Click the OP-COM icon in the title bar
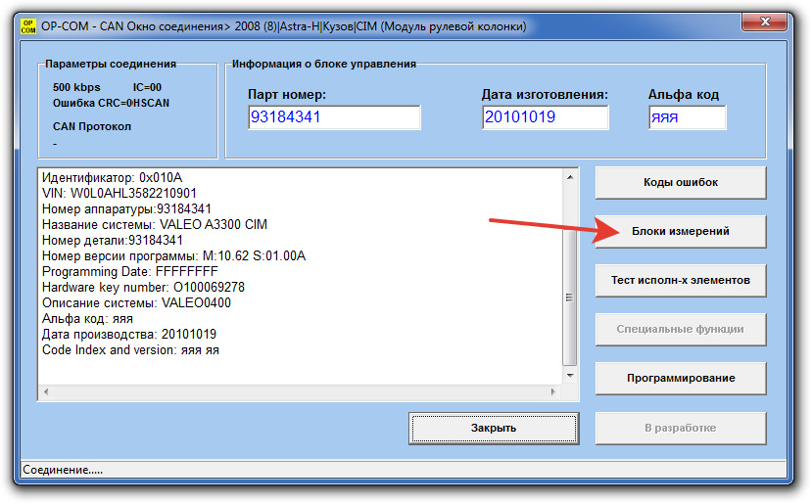 (28, 26)
